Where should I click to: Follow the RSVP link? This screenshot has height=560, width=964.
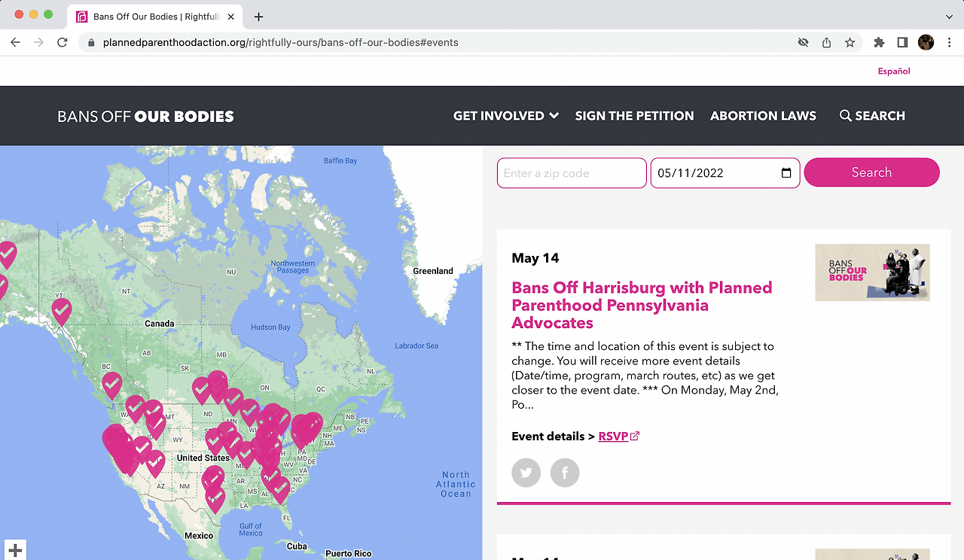click(x=613, y=437)
